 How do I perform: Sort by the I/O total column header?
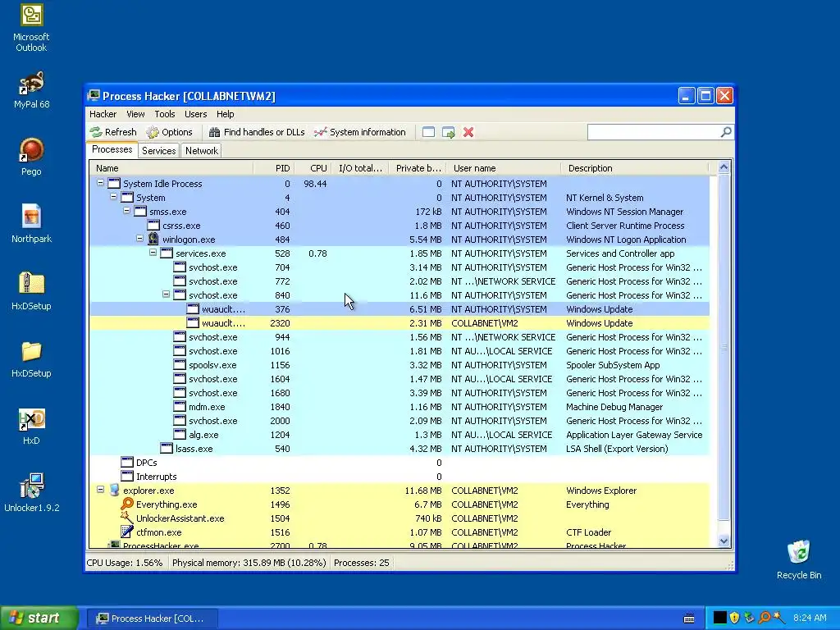point(360,168)
